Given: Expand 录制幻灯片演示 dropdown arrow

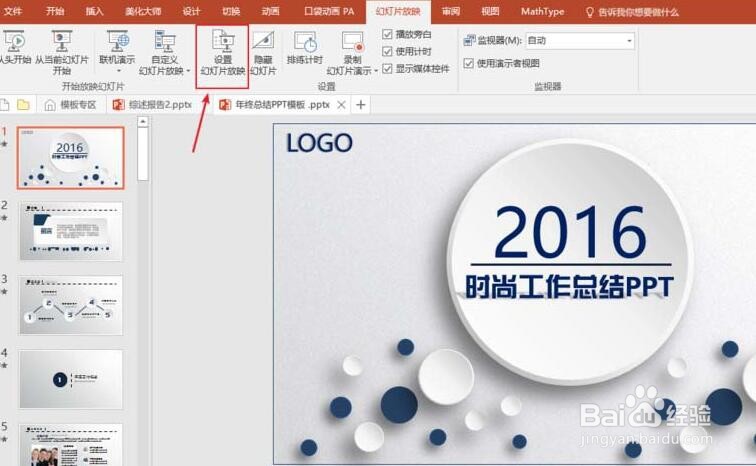Looking at the screenshot, I should point(376,71).
